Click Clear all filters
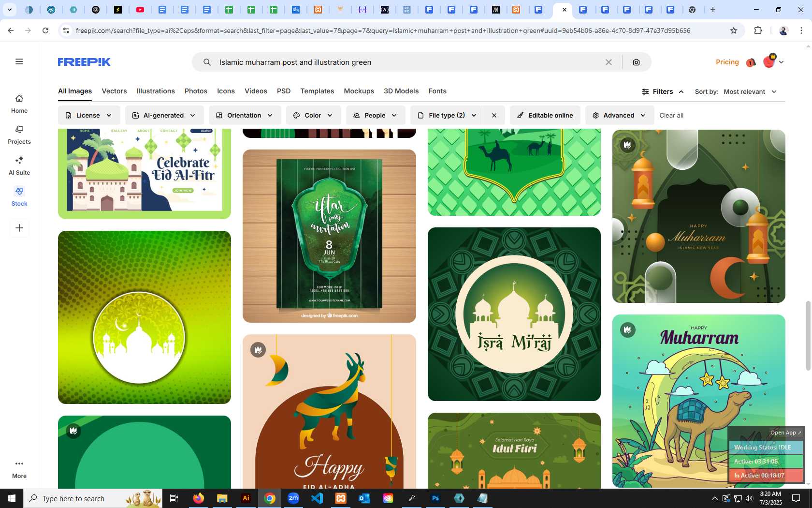 click(671, 115)
